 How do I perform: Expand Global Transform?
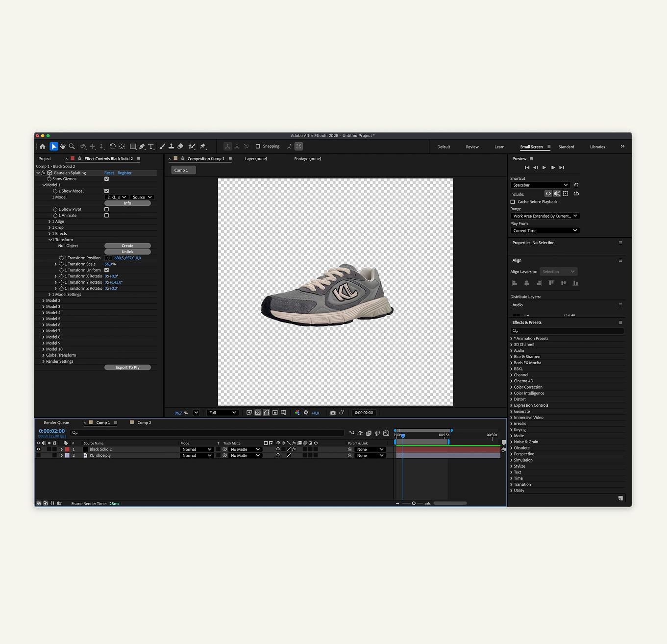43,355
